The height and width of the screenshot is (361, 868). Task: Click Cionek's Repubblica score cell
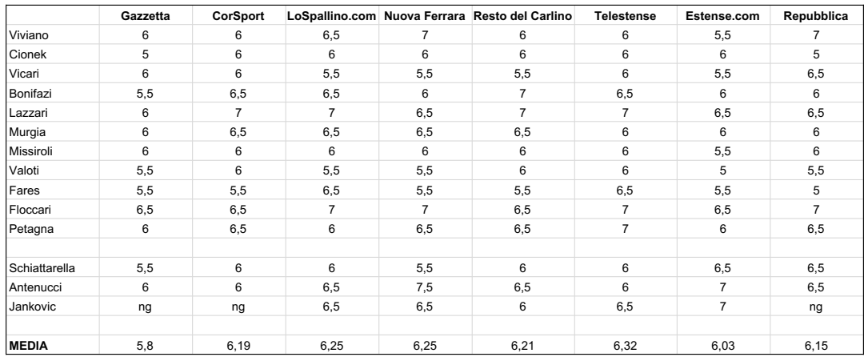[815, 54]
